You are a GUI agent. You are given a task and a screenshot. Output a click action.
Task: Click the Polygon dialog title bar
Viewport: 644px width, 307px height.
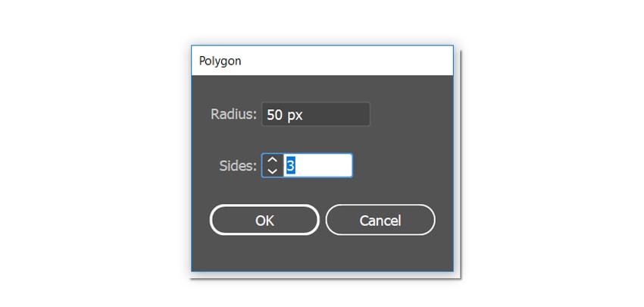322,61
